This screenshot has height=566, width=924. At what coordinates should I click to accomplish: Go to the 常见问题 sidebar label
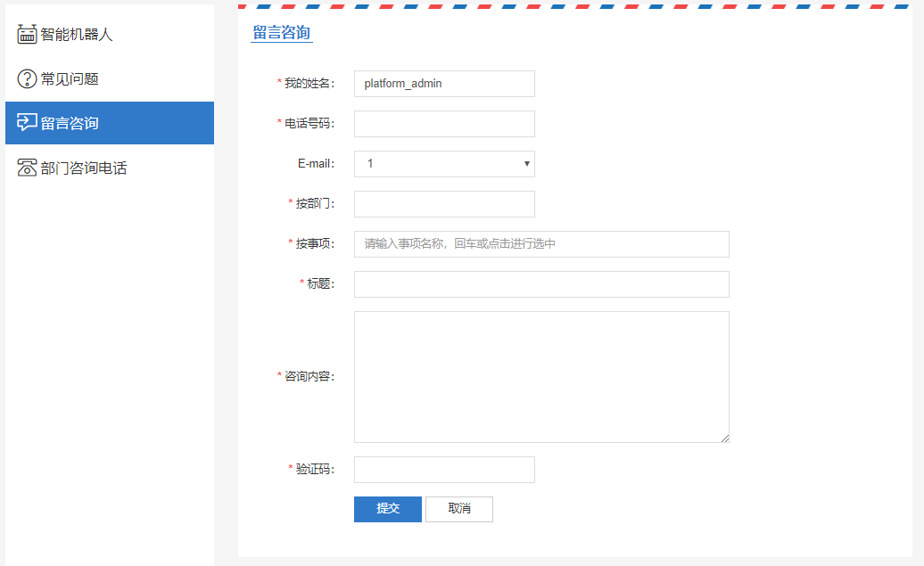(x=70, y=78)
